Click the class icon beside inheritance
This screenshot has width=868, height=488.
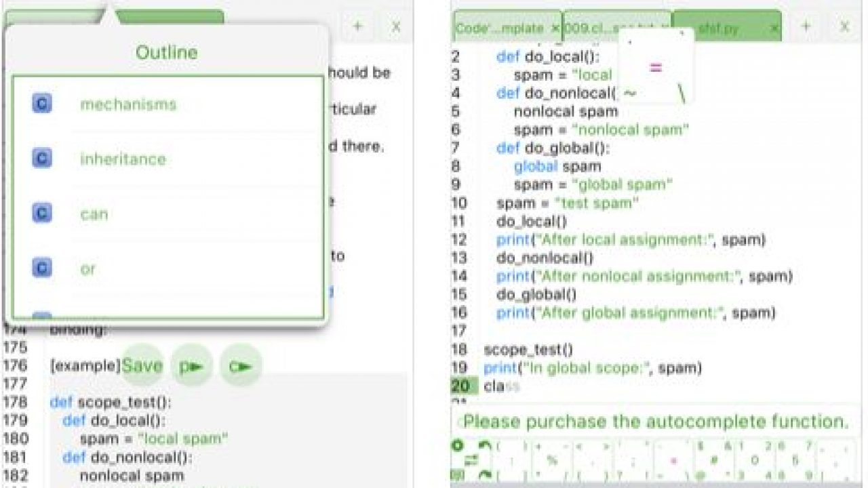click(42, 159)
